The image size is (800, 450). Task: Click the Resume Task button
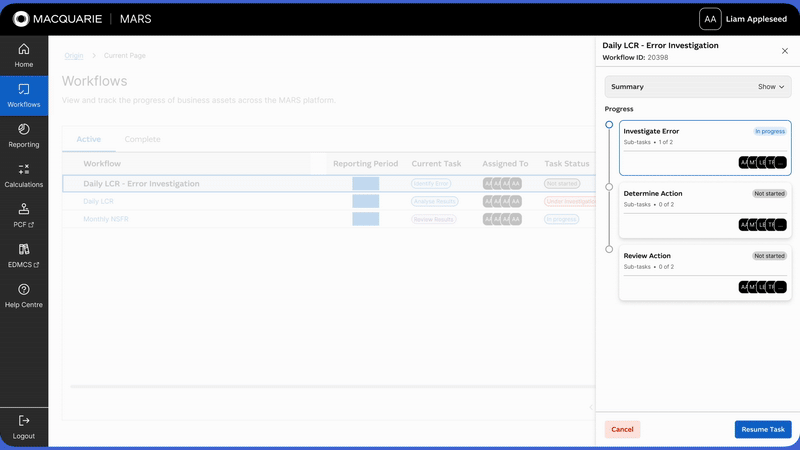click(x=763, y=429)
